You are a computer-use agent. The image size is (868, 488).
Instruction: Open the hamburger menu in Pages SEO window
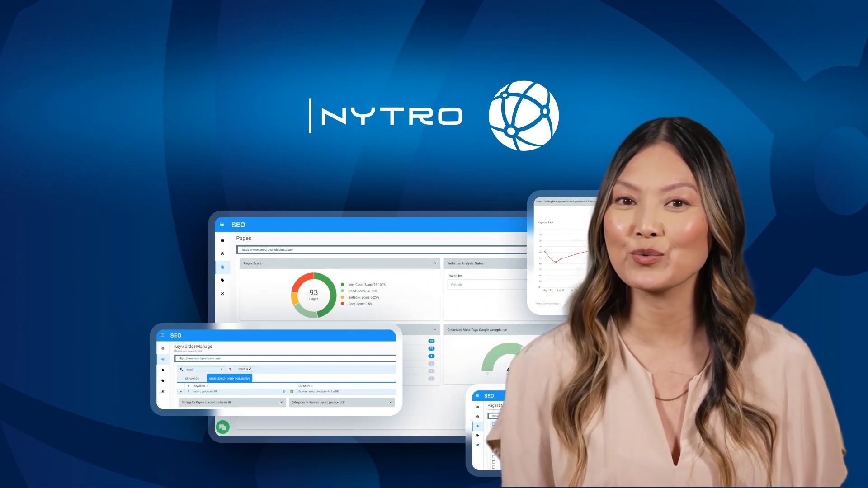[x=222, y=225]
